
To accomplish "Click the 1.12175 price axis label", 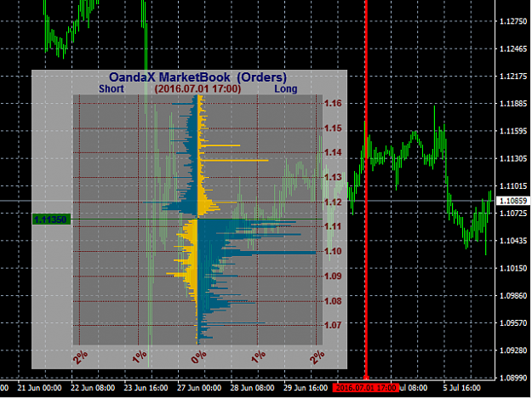I will pos(513,77).
